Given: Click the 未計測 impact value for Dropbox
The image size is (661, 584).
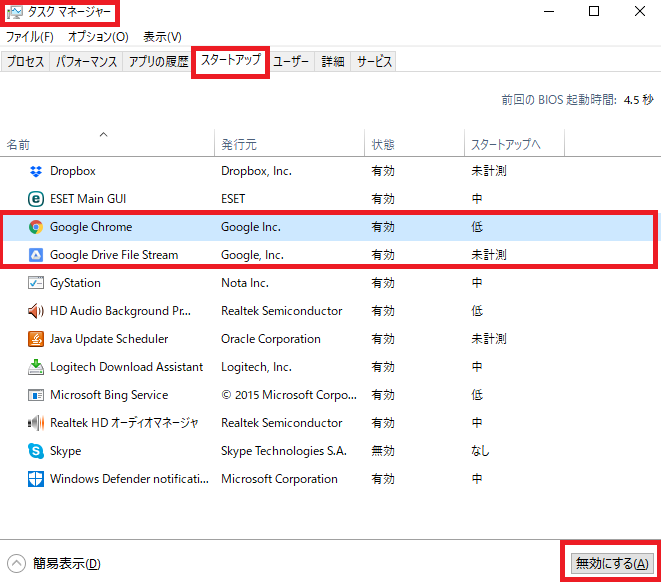Looking at the screenshot, I should (489, 171).
